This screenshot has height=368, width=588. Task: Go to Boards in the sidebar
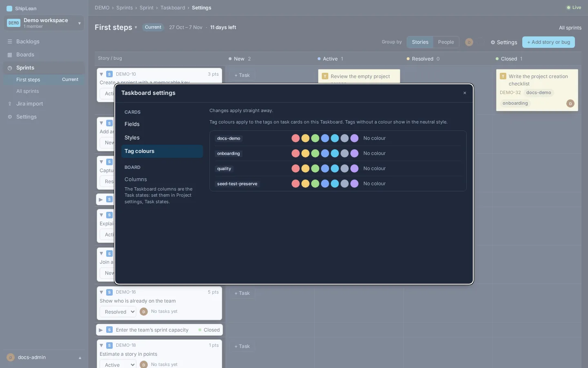tap(44, 55)
